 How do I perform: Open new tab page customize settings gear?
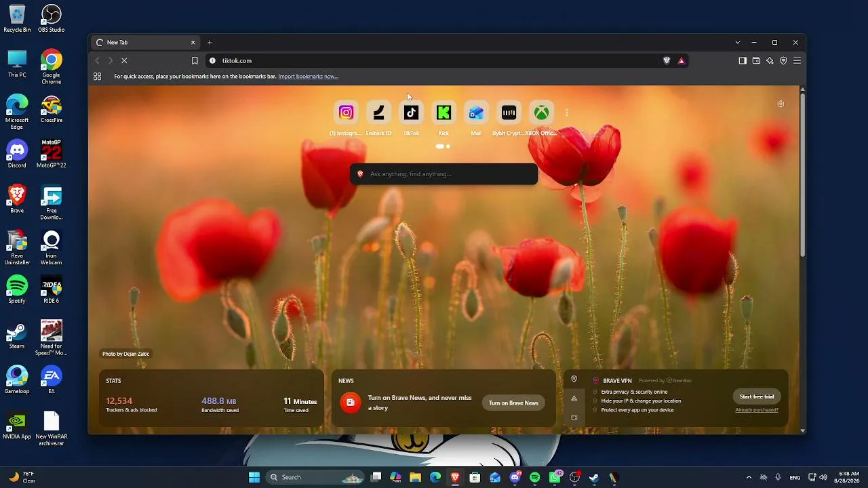(781, 104)
